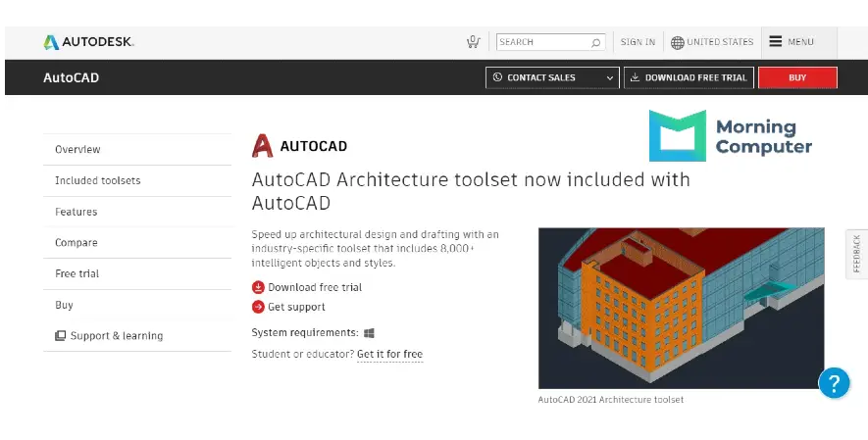This screenshot has width=868, height=440.
Task: Click the AutoCAD 2021 Architecture toolset caption
Action: pyautogui.click(x=611, y=400)
